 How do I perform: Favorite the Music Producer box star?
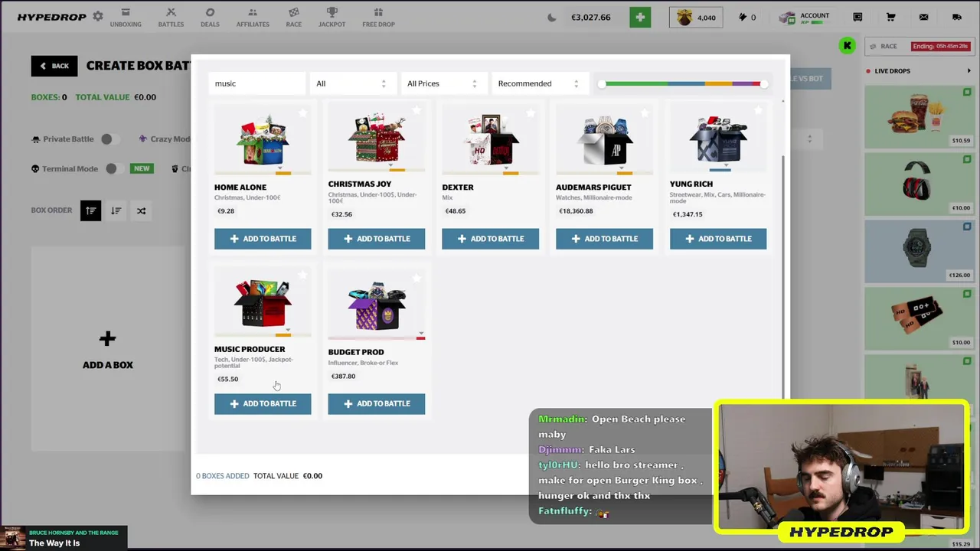point(303,275)
